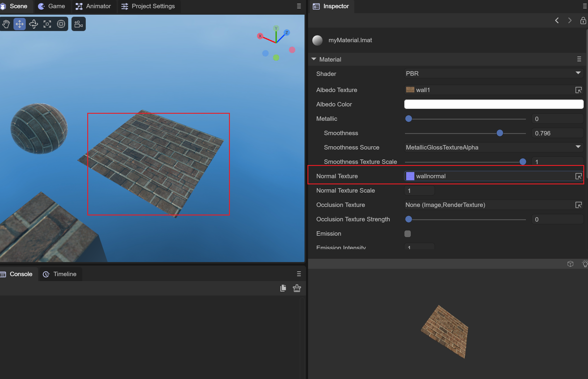
Task: Open the Shader PBR dropdown
Action: (x=494, y=73)
